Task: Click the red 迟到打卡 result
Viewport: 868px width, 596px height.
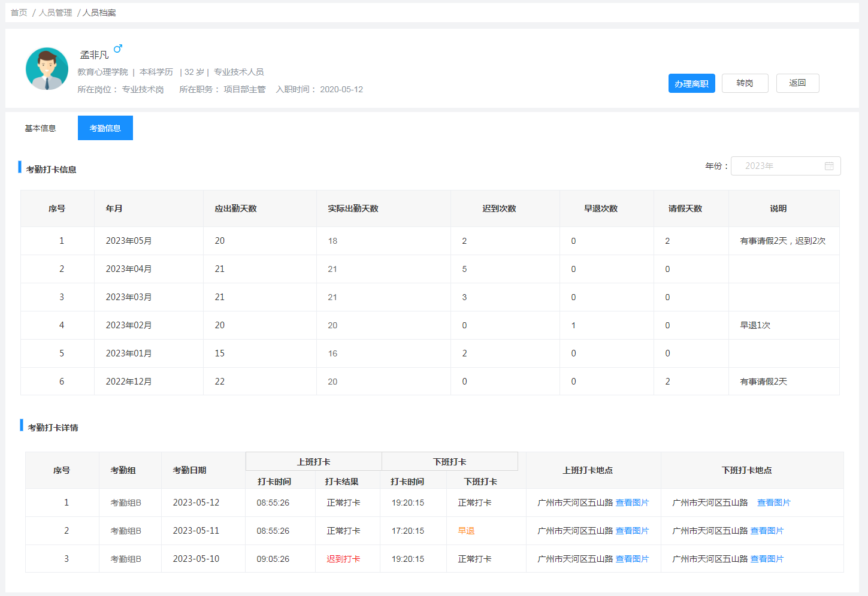Action: coord(343,559)
